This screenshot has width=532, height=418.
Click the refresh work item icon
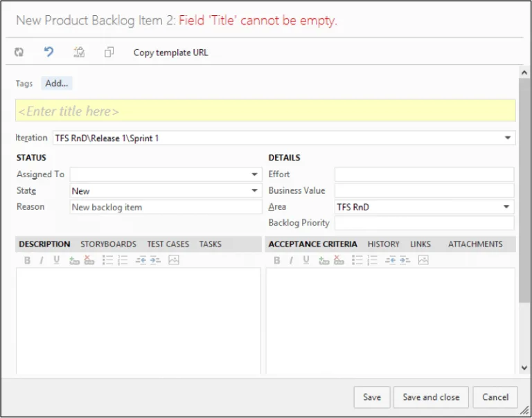click(x=19, y=52)
